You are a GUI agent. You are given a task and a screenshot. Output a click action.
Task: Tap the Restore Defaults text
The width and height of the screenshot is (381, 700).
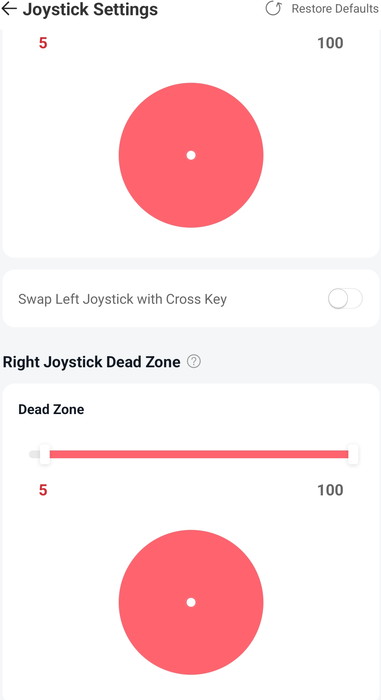(335, 8)
